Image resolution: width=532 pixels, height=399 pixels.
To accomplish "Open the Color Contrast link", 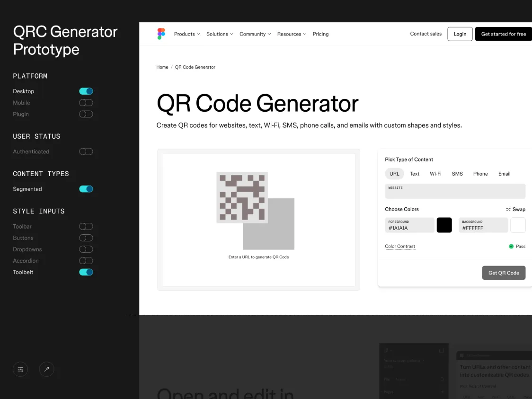I will [x=400, y=246].
